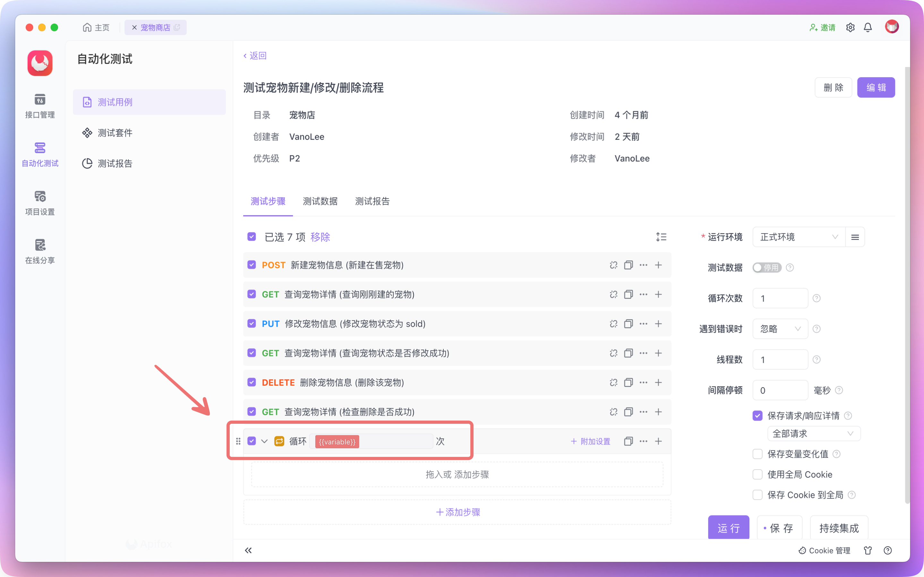Click the sort order icon above the step list
Image resolution: width=924 pixels, height=577 pixels.
pos(661,237)
